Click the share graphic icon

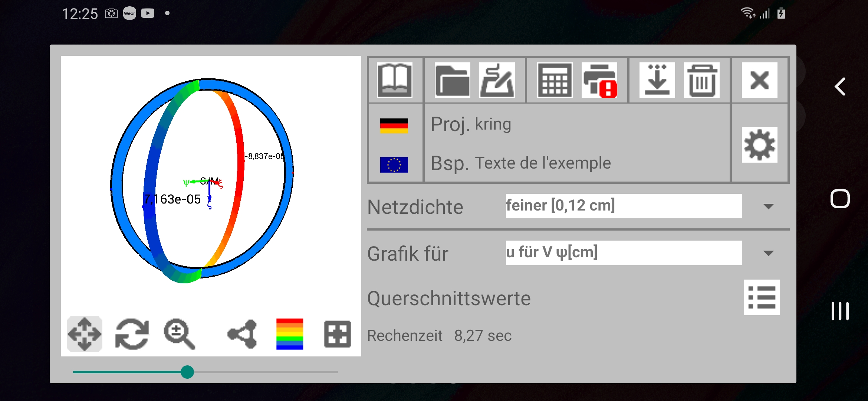[x=243, y=334]
